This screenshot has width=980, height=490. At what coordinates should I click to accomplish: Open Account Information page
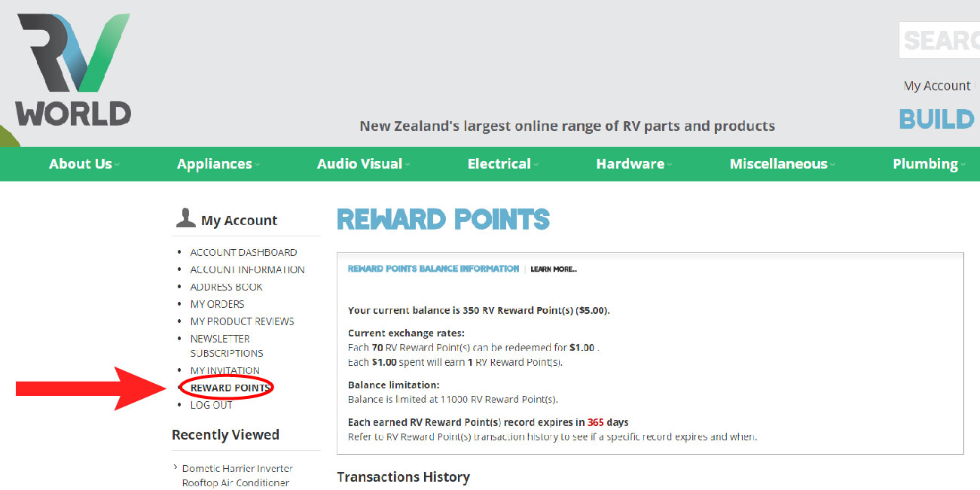coord(247,269)
